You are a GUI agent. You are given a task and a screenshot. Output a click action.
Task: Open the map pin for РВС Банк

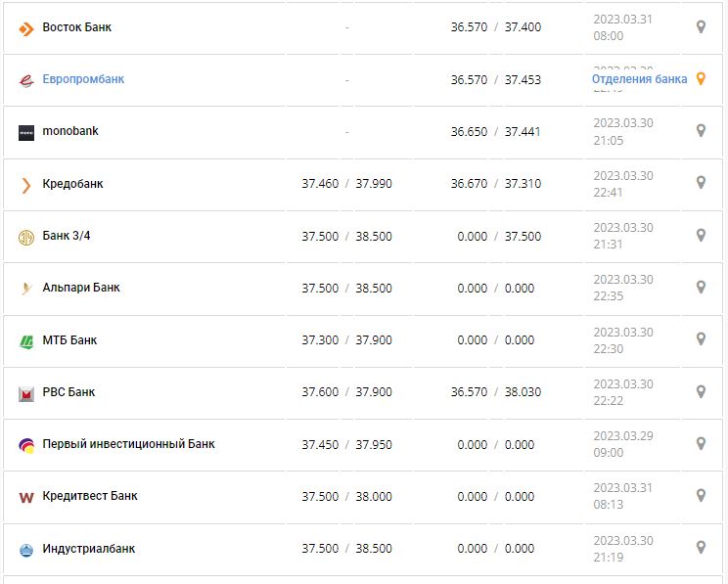tap(701, 391)
